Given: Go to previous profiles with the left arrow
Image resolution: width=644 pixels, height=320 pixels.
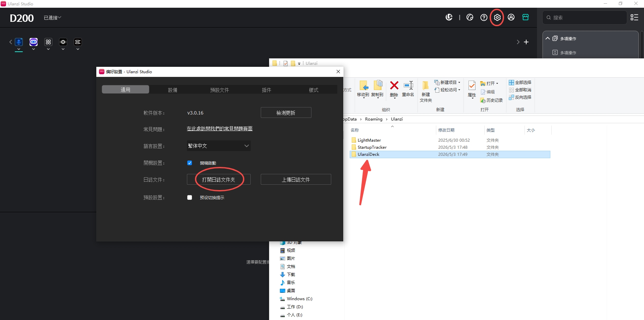Looking at the screenshot, I should coord(11,42).
